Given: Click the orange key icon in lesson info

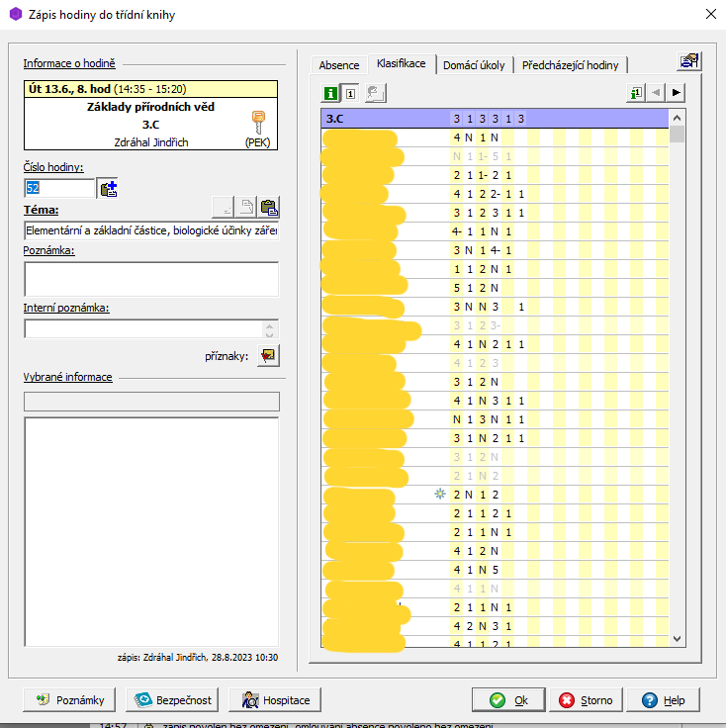Looking at the screenshot, I should (257, 122).
